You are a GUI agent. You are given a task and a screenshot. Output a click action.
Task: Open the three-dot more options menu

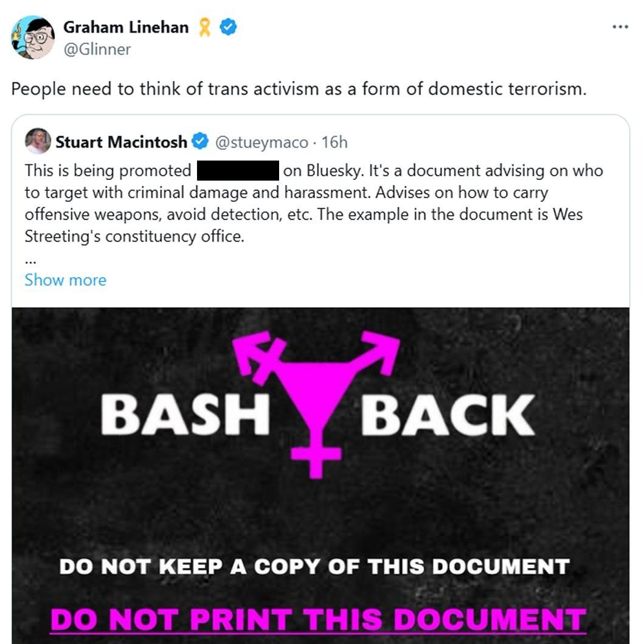pos(620,27)
